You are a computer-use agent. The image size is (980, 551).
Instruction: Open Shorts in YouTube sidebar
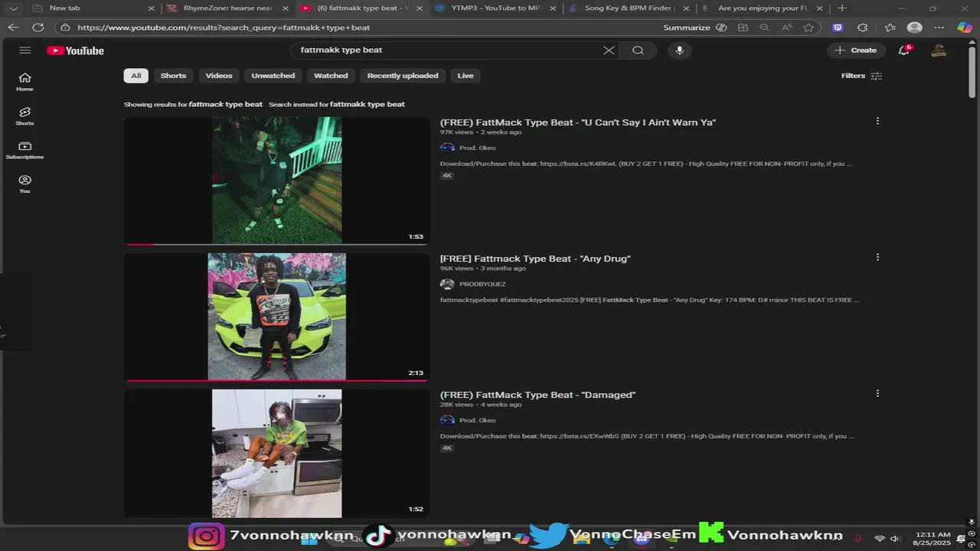point(24,116)
